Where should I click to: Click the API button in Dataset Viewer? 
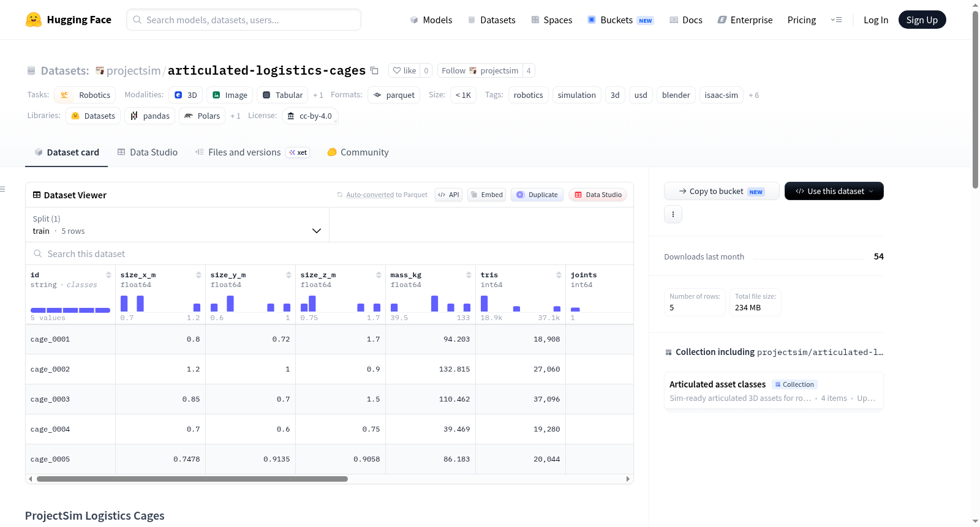(448, 195)
